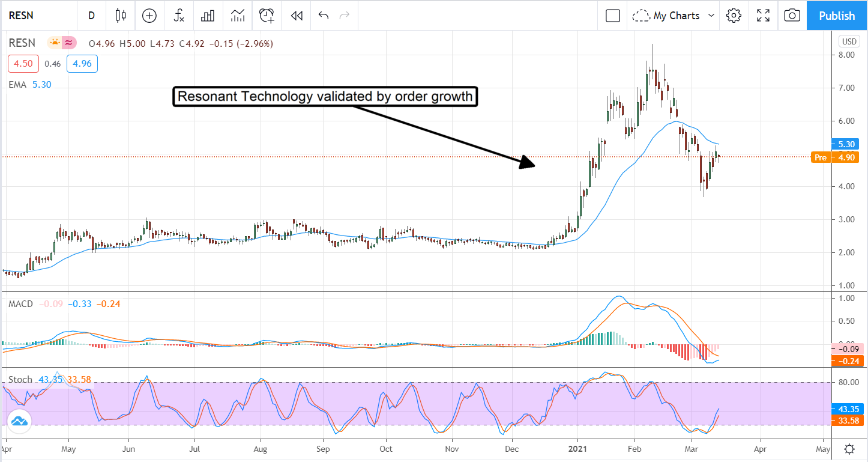Toggle the select layout square
The image size is (868, 462).
coord(612,16)
